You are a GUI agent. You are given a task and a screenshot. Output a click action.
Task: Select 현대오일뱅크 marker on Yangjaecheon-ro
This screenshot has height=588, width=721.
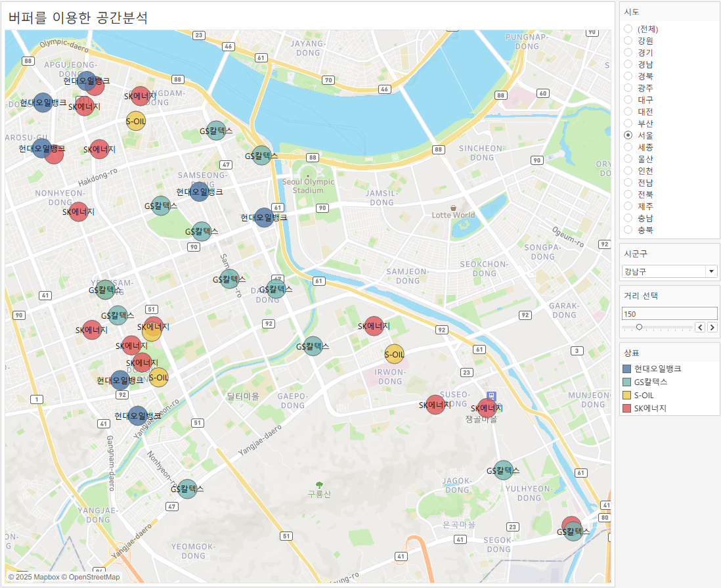coord(137,415)
